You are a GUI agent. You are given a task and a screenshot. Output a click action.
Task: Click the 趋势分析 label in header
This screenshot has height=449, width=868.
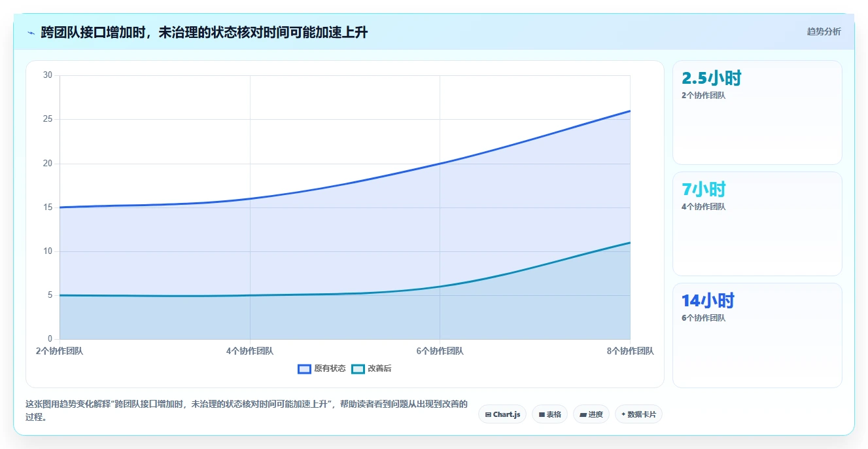[x=824, y=31]
